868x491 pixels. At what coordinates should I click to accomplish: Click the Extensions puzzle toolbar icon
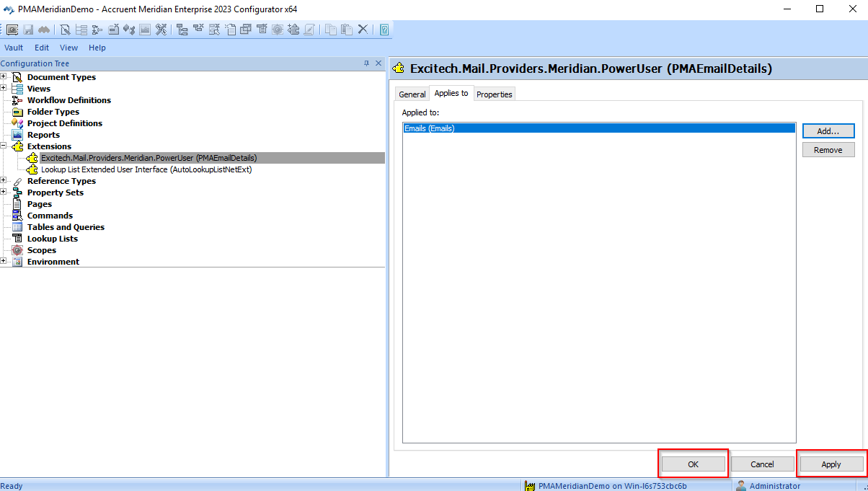point(293,30)
